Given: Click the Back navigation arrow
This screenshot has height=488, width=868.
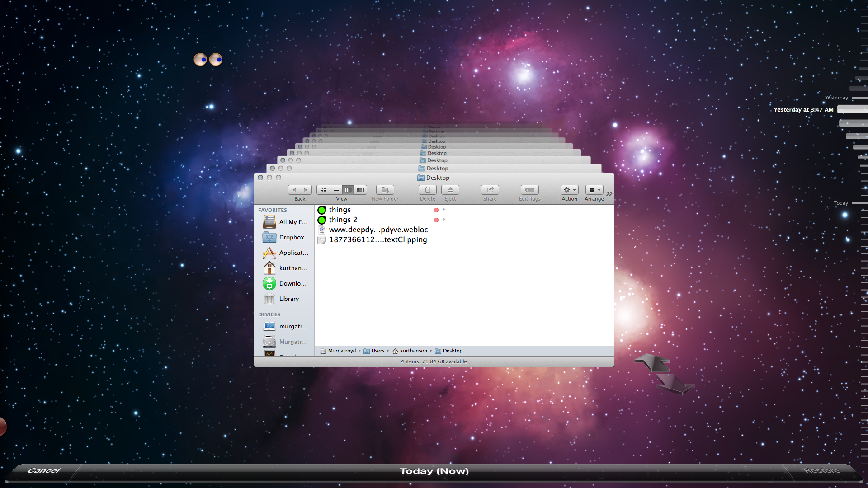Looking at the screenshot, I should coord(294,190).
